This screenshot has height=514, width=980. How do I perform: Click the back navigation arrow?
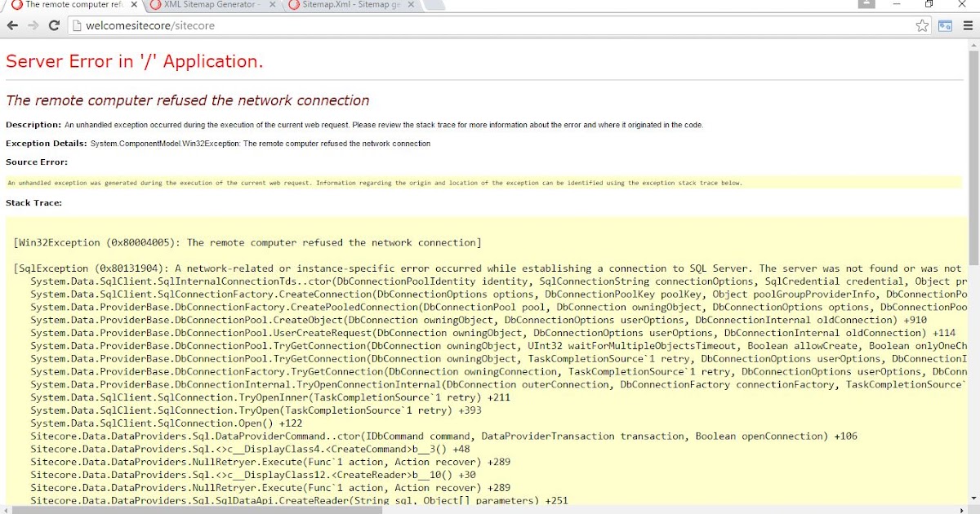(12, 25)
